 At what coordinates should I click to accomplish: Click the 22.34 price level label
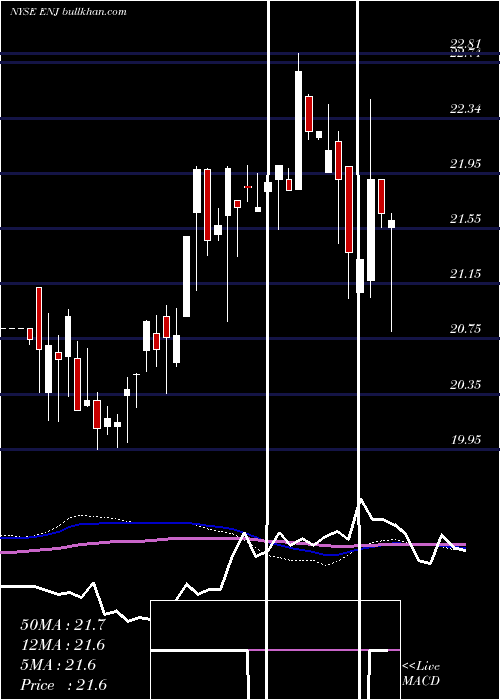pyautogui.click(x=466, y=108)
